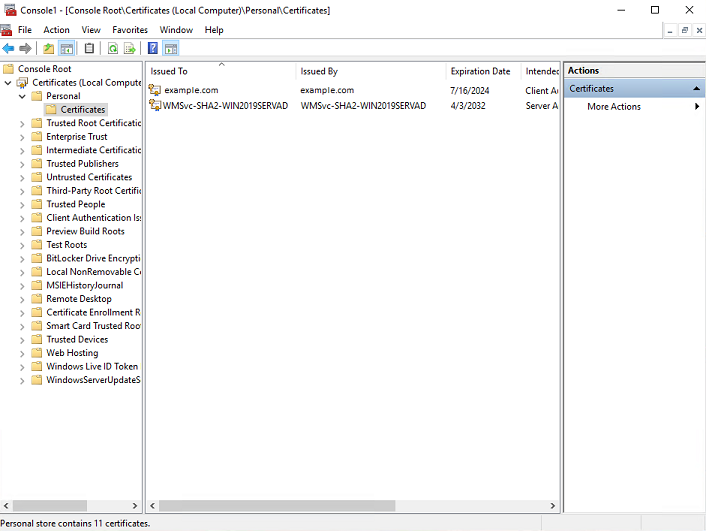This screenshot has width=706, height=531.
Task: Sort by Expiration Date column header
Action: point(480,72)
